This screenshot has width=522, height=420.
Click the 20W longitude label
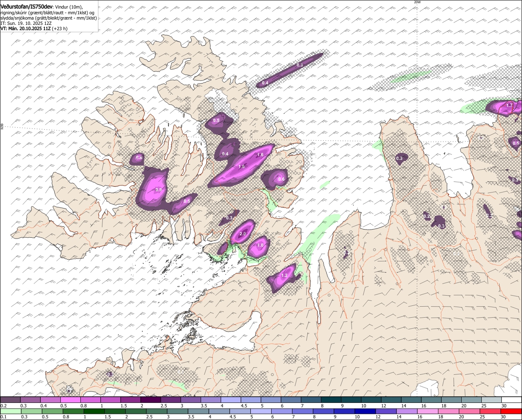[x=417, y=2]
